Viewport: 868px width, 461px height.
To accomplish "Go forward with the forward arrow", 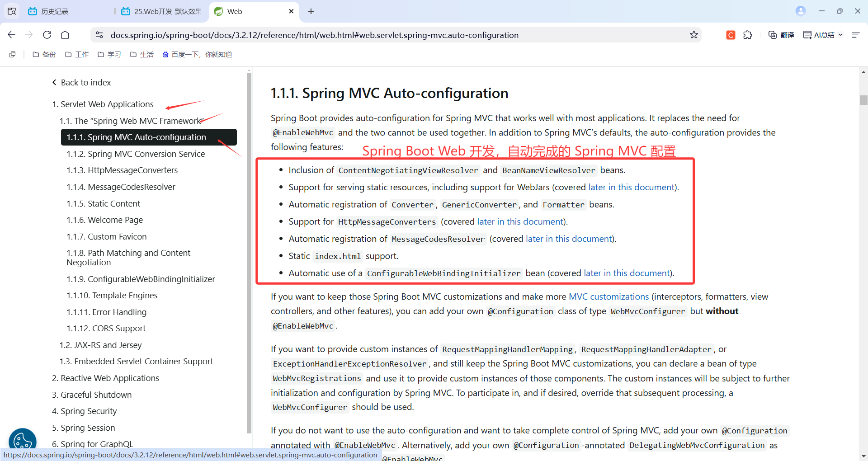I will click(x=29, y=35).
